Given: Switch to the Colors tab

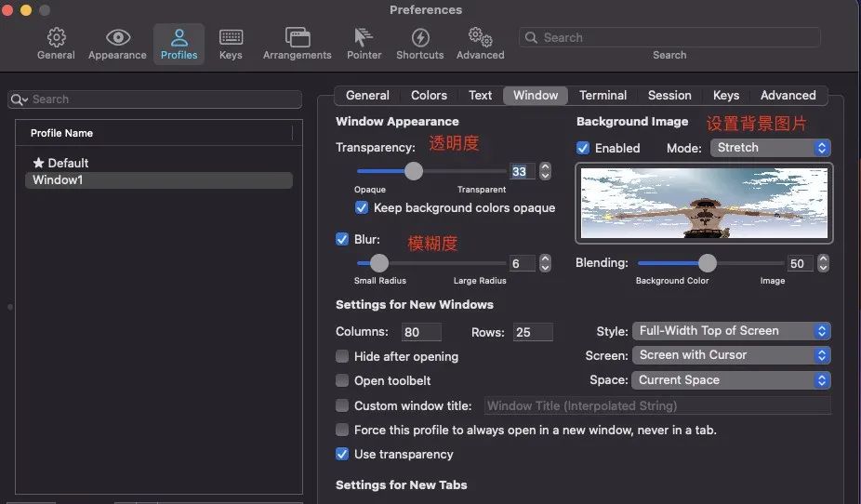Looking at the screenshot, I should [429, 96].
